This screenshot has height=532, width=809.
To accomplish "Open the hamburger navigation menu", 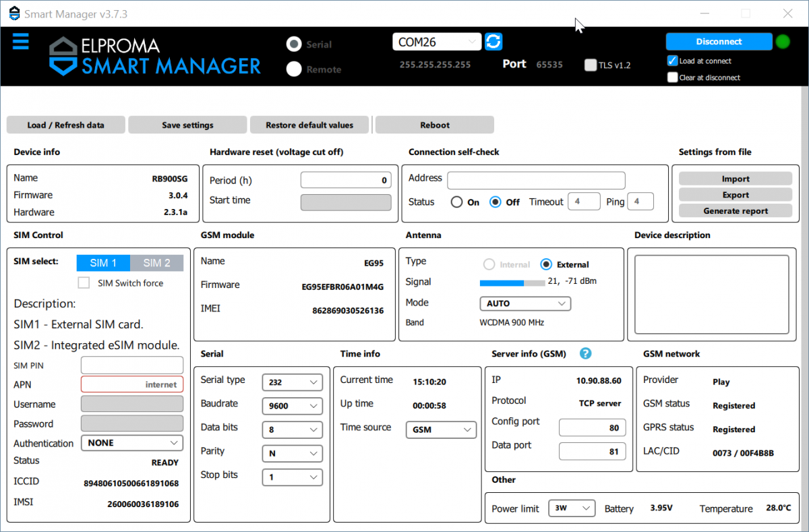I will (20, 41).
